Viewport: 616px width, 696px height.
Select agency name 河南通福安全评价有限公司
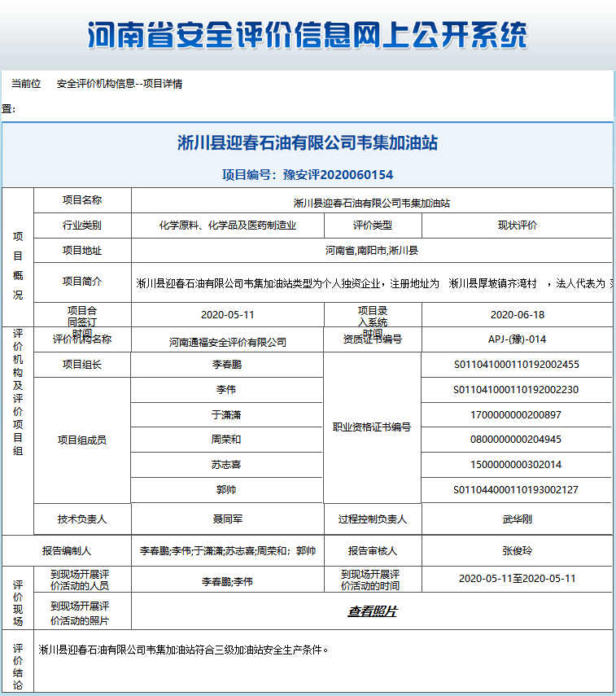(228, 342)
